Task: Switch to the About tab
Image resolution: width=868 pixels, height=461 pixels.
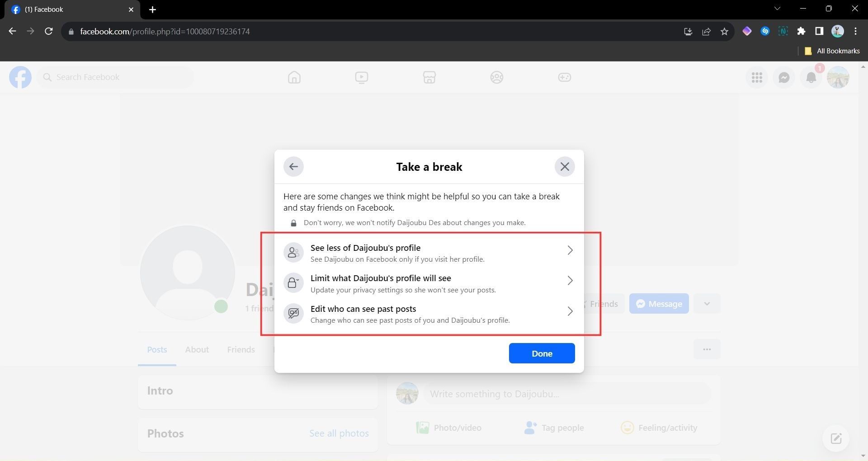Action: (x=197, y=350)
